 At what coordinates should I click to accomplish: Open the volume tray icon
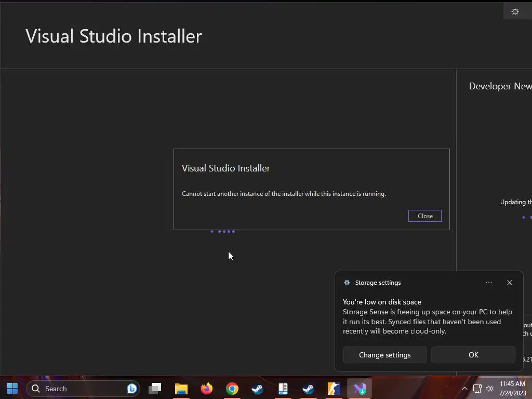pos(489,389)
